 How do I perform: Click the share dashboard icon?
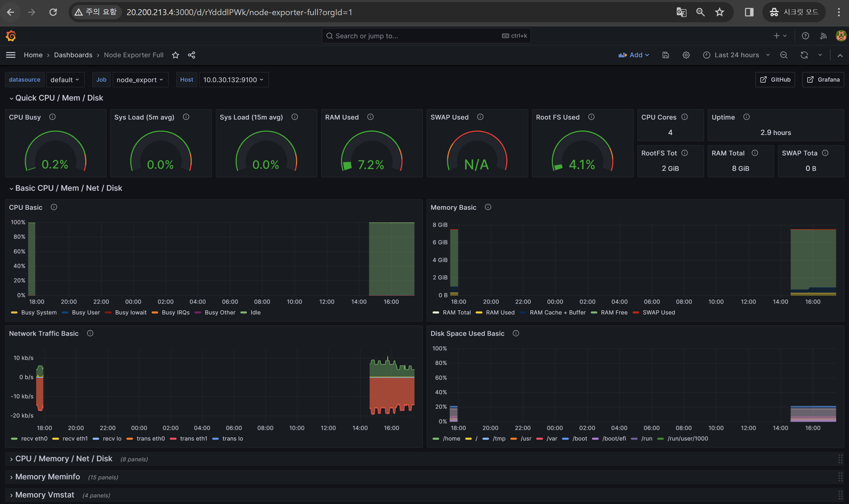point(191,55)
